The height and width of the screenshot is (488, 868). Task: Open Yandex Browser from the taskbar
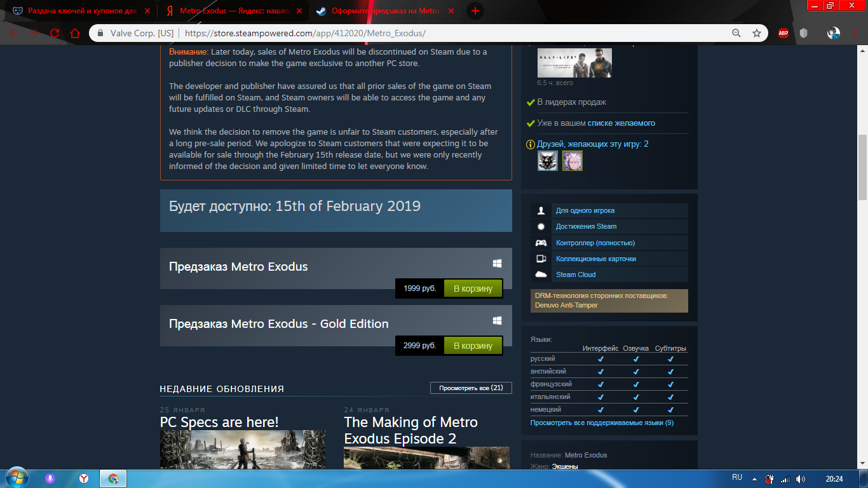[x=83, y=478]
